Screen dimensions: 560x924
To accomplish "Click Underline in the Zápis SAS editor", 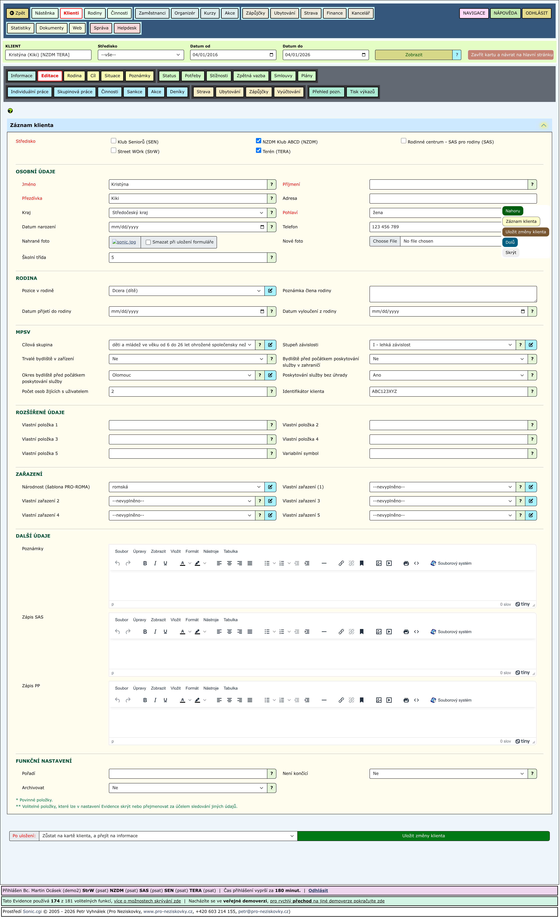I will coord(165,632).
